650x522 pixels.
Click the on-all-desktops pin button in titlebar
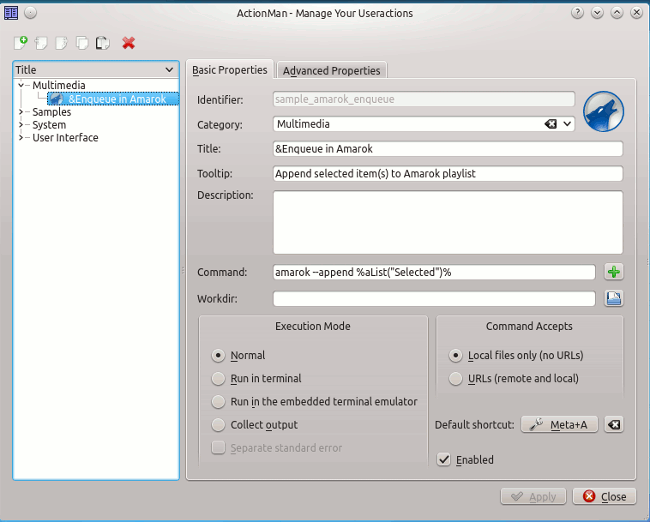[30, 13]
